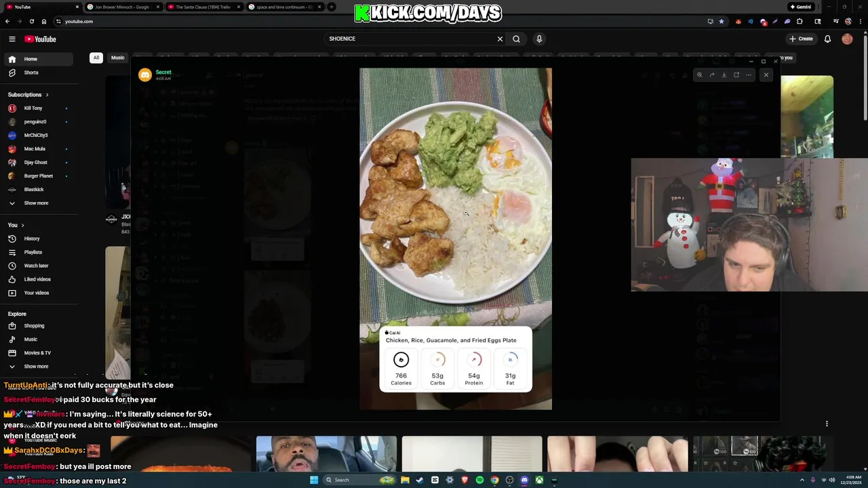Open watch History

click(38, 239)
